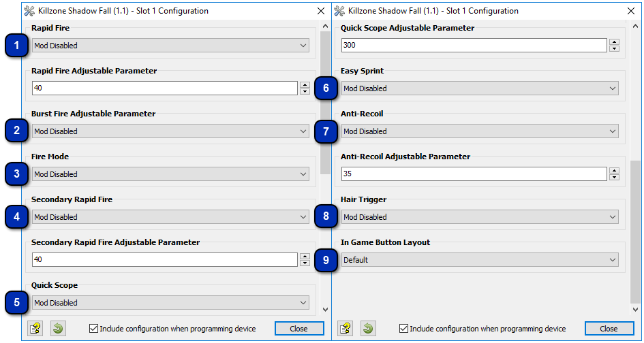
Task: Open the Quick Scope dropdown
Action: pyautogui.click(x=170, y=303)
